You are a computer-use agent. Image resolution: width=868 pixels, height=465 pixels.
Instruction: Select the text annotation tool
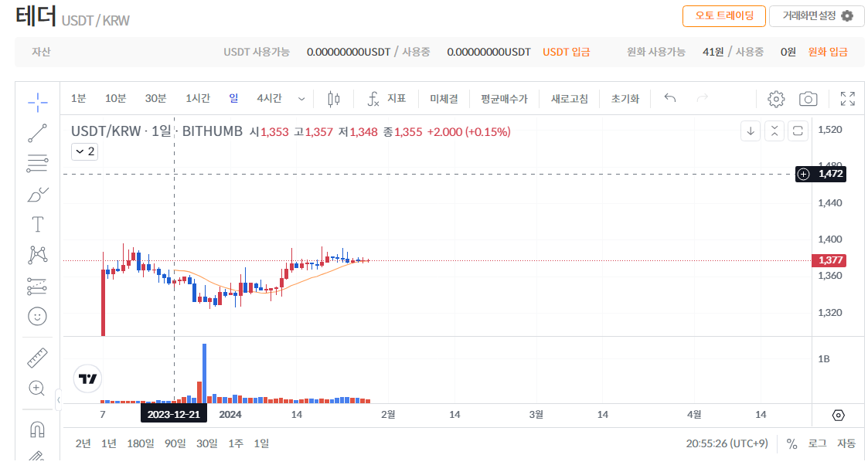(x=38, y=225)
